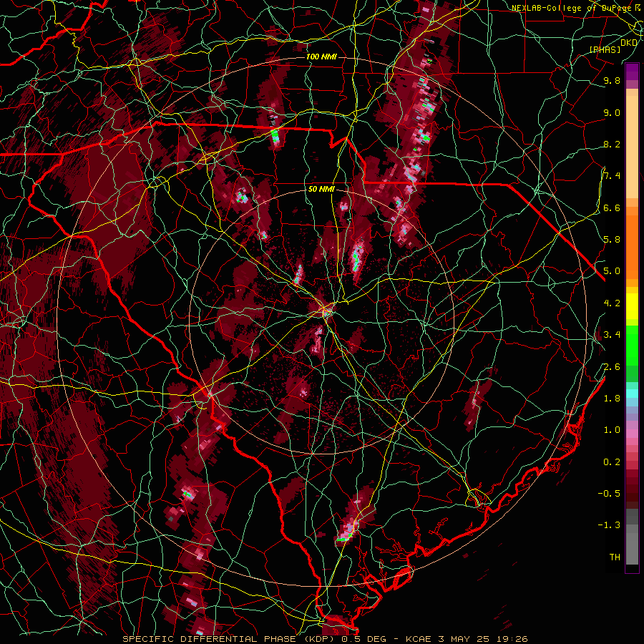The height and width of the screenshot is (644, 644).
Task: Click the 8.2 scale label
Action: pos(612,144)
